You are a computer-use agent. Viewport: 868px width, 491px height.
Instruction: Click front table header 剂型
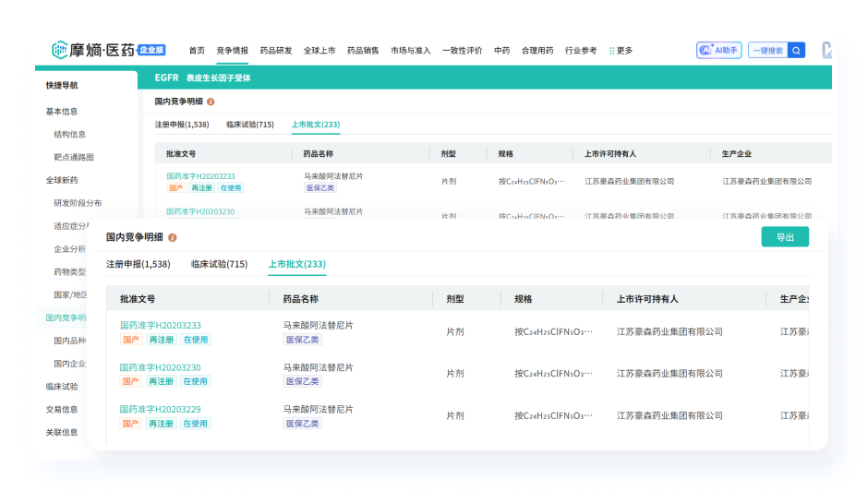pyautogui.click(x=455, y=299)
